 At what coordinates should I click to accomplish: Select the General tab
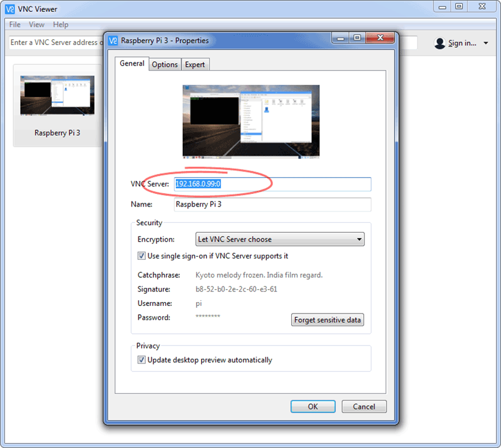click(132, 64)
